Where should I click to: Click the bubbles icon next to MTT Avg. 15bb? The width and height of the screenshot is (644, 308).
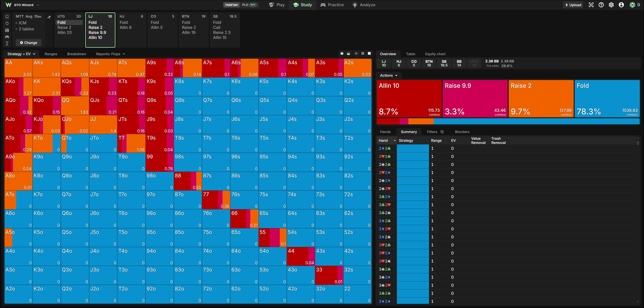point(49,17)
